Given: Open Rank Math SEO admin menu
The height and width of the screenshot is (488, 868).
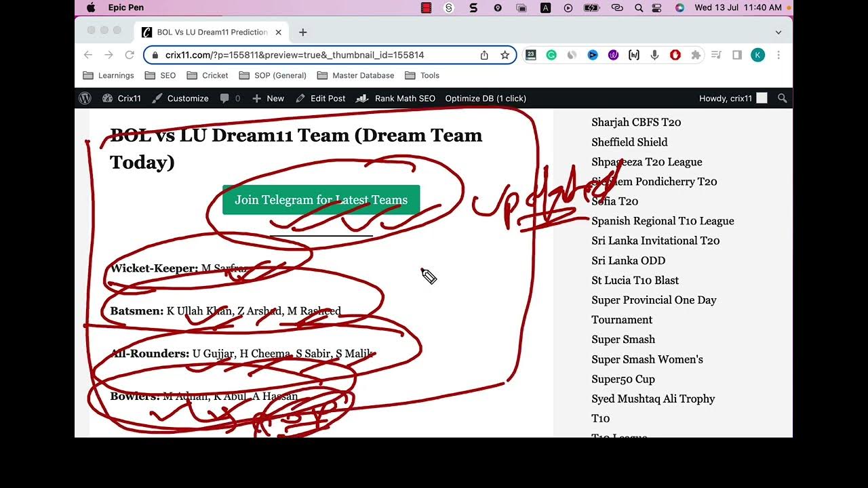Looking at the screenshot, I should 397,98.
